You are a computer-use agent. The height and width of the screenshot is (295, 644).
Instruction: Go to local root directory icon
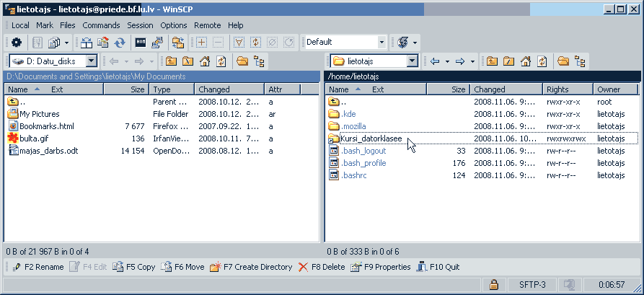pos(188,61)
